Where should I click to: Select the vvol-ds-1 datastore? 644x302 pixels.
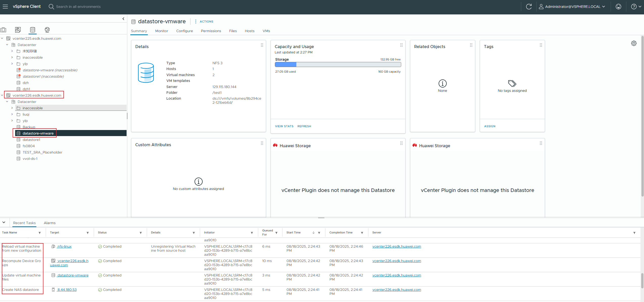[x=30, y=159]
